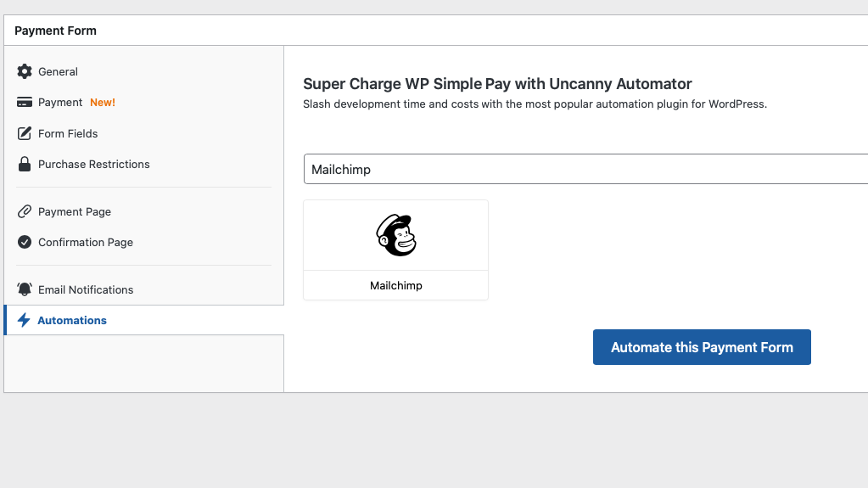Click the Automations lightning bolt icon
The image size is (868, 488).
[x=24, y=320]
